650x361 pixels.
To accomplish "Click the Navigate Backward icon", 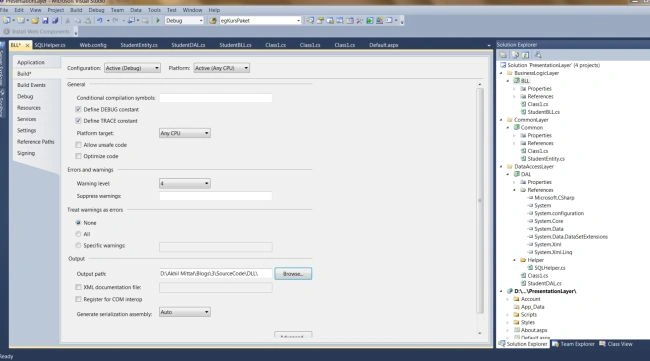I will click(x=131, y=20).
